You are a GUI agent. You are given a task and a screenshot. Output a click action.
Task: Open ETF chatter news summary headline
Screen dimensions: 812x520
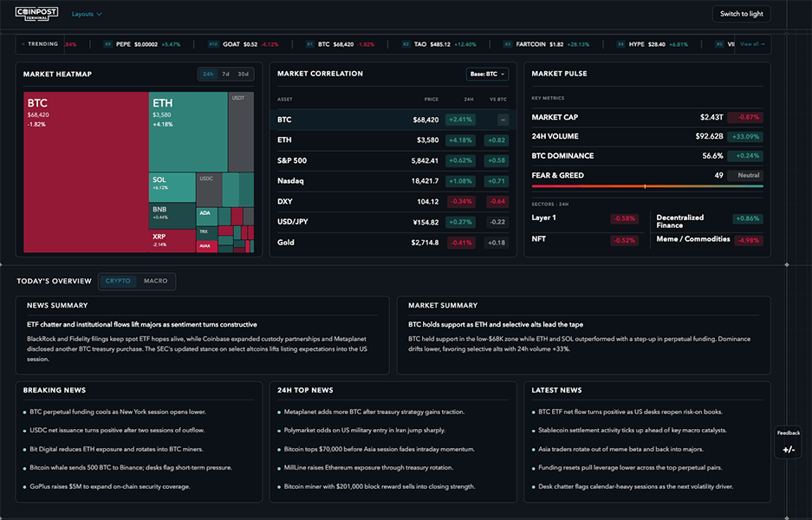pyautogui.click(x=142, y=325)
